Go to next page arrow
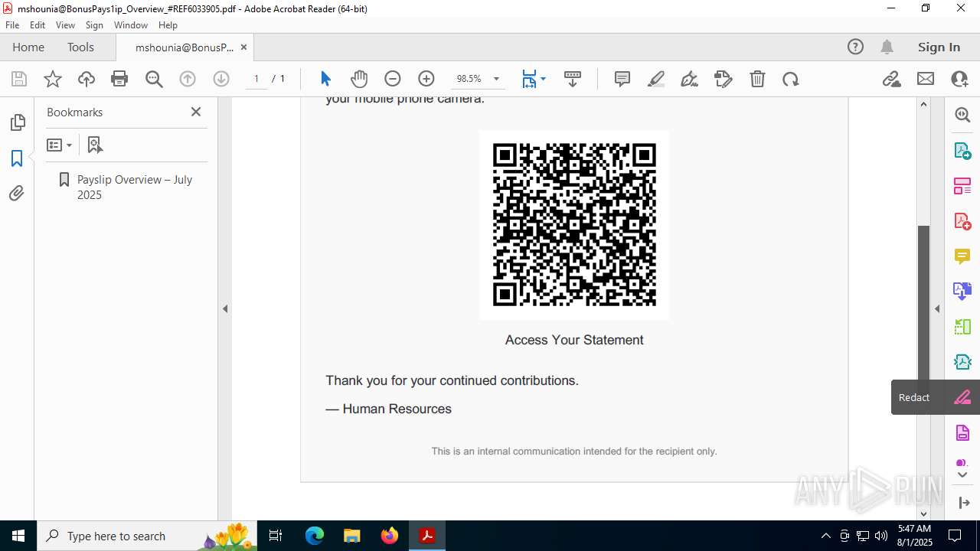This screenshot has height=551, width=980. (x=221, y=79)
